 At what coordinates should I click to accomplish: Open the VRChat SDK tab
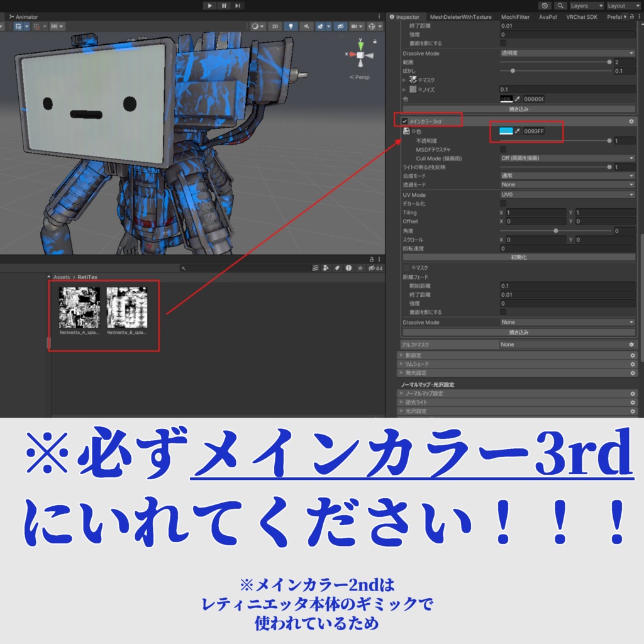tap(582, 17)
